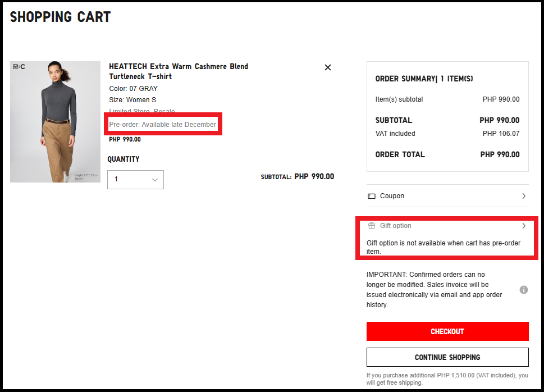Image resolution: width=544 pixels, height=392 pixels.
Task: Click the SHOPPING CART heading
Action: click(60, 17)
